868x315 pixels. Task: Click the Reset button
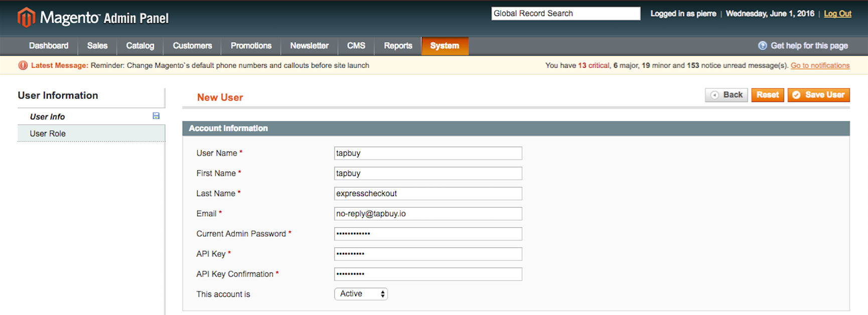[768, 95]
